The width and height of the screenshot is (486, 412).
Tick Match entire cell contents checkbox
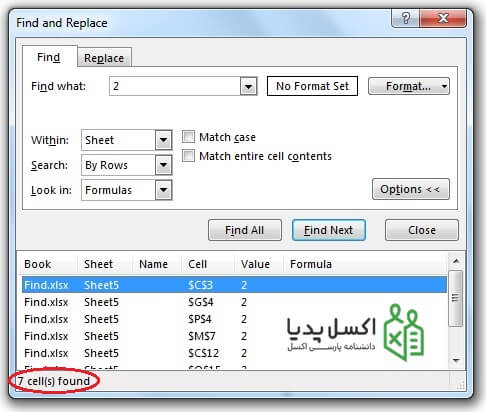pos(188,156)
